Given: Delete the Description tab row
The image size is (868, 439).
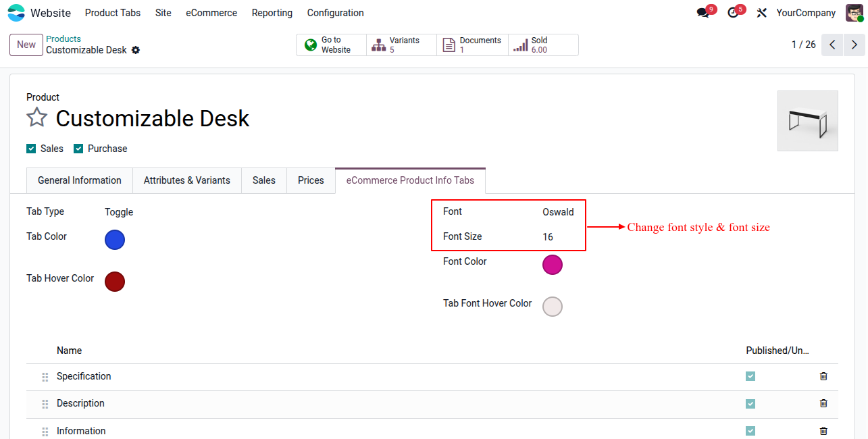Looking at the screenshot, I should tap(823, 403).
